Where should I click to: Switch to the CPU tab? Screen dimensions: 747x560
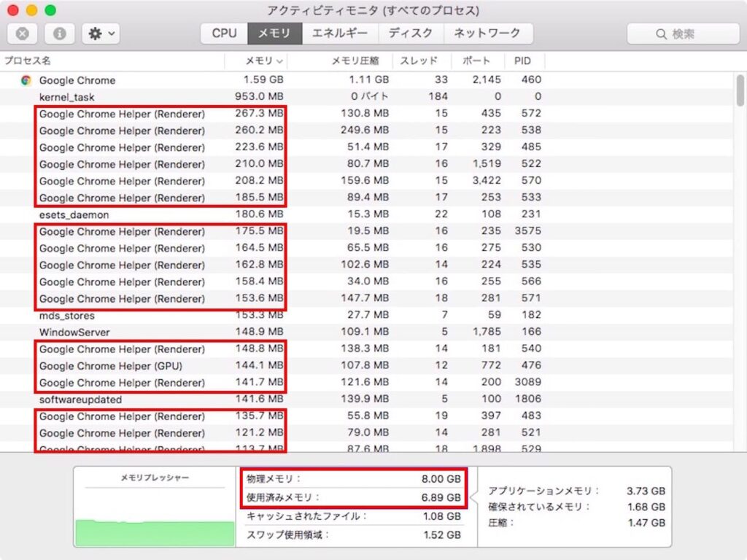click(x=225, y=34)
